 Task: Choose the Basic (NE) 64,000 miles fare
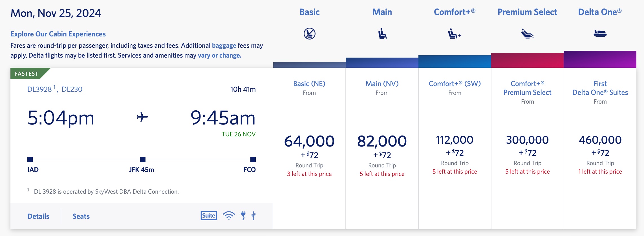(309, 141)
